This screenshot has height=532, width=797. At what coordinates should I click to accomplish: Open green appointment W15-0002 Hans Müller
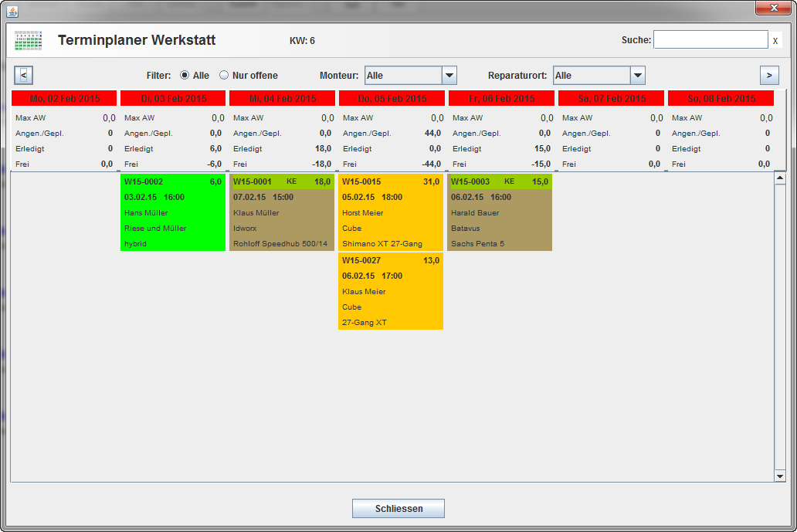172,212
